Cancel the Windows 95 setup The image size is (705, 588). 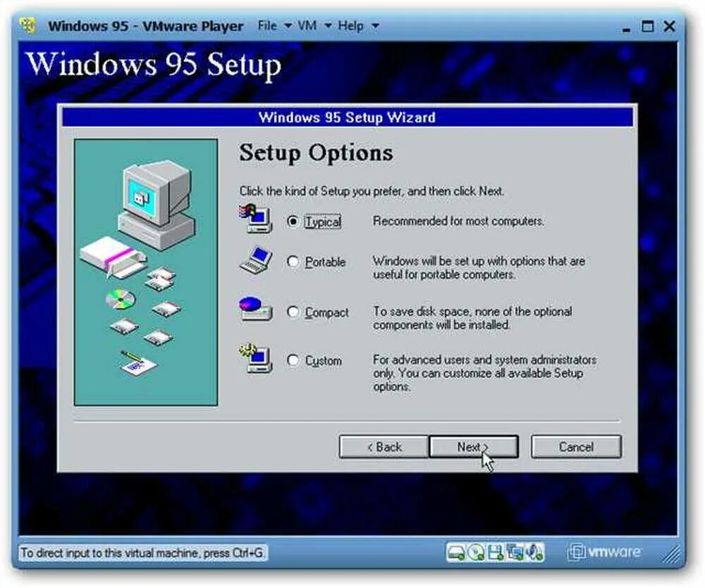(x=576, y=446)
